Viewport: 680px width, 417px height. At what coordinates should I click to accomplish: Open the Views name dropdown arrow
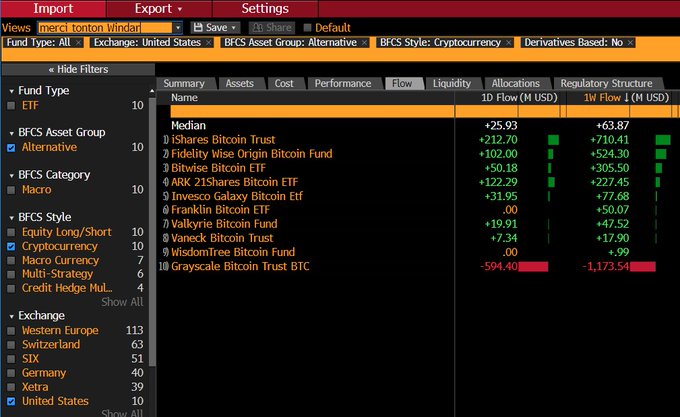coord(178,28)
